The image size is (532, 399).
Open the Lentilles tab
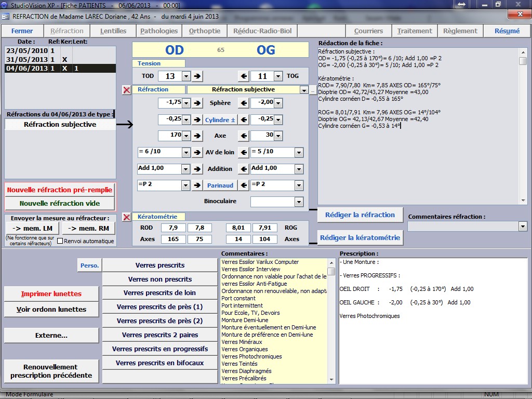pyautogui.click(x=113, y=31)
